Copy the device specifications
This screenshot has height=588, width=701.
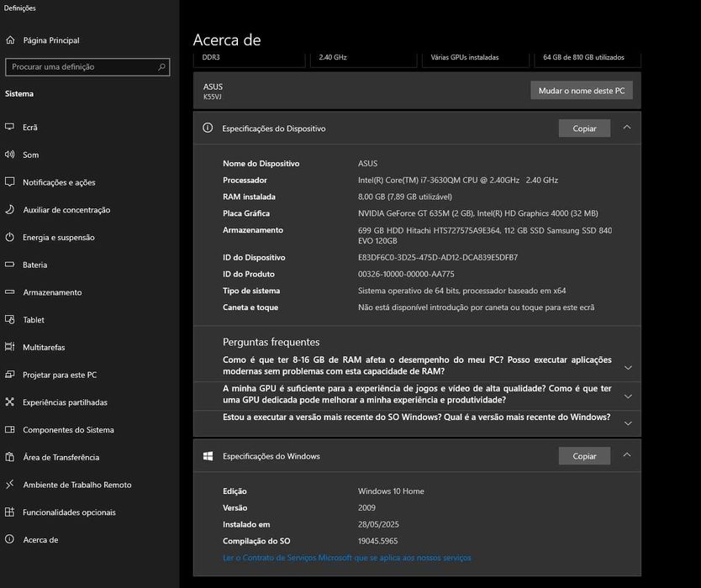click(x=584, y=129)
